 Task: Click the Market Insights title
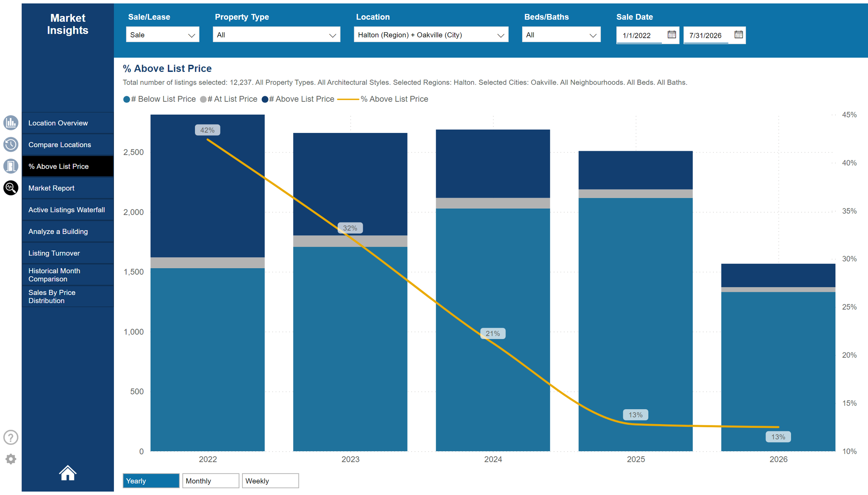tap(68, 24)
